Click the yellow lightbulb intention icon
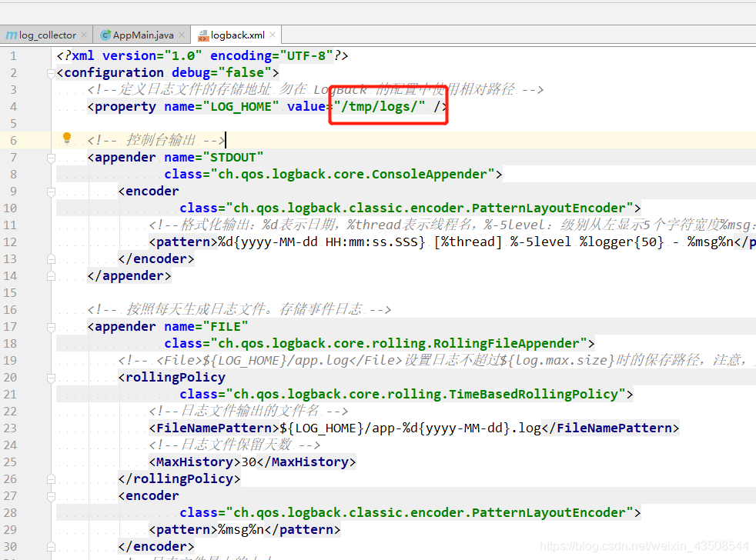The image size is (756, 560). click(x=67, y=138)
